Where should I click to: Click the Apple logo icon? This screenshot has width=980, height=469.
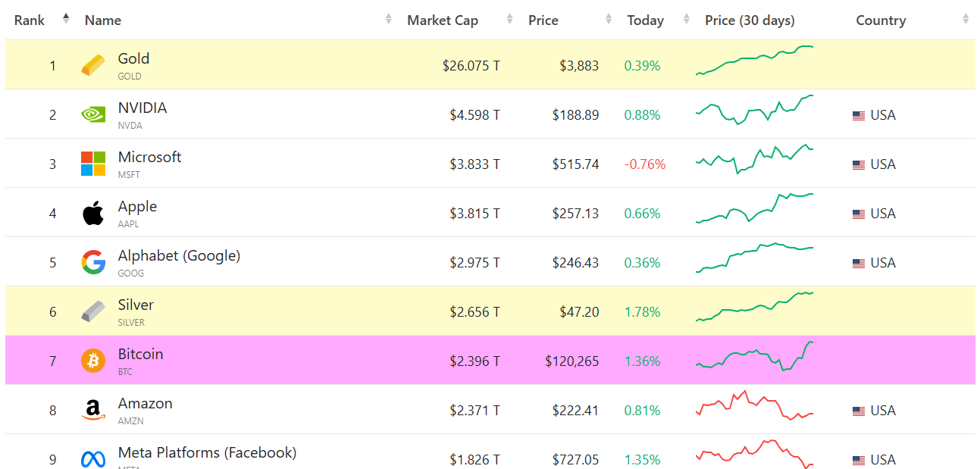[93, 214]
